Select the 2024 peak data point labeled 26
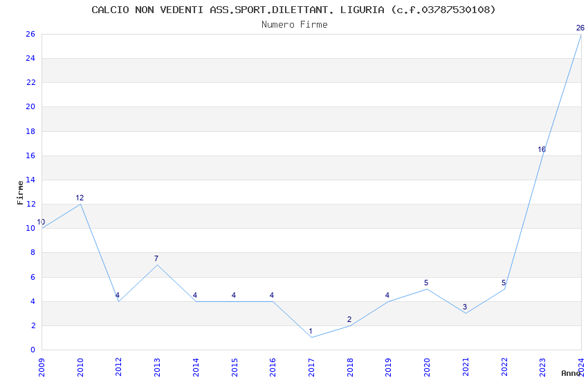This screenshot has height=380, width=588. click(x=580, y=35)
